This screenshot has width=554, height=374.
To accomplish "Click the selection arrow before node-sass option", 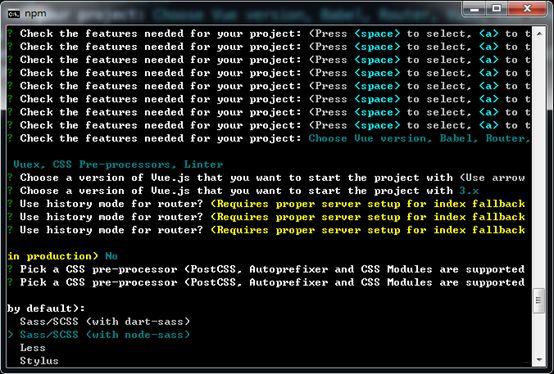I will (x=11, y=335).
